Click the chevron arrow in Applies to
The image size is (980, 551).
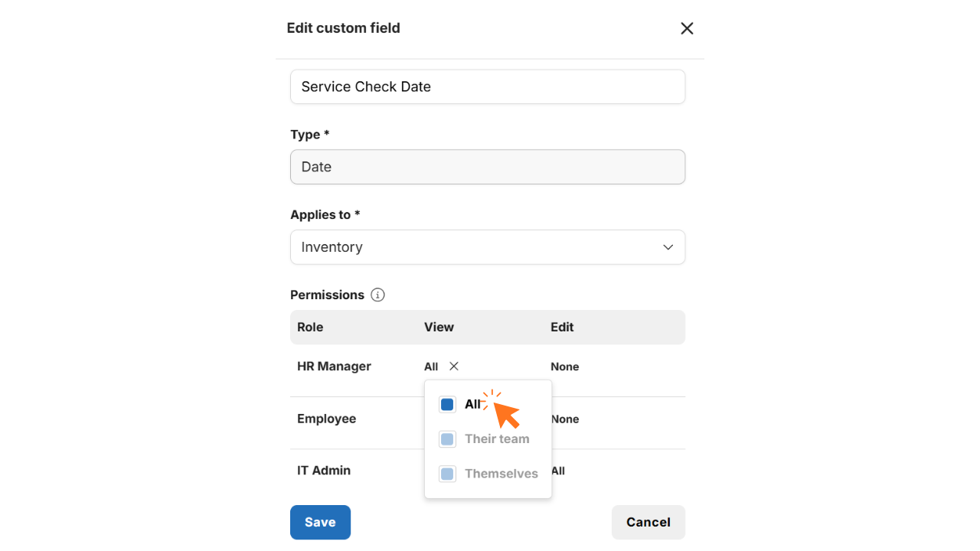pyautogui.click(x=668, y=247)
